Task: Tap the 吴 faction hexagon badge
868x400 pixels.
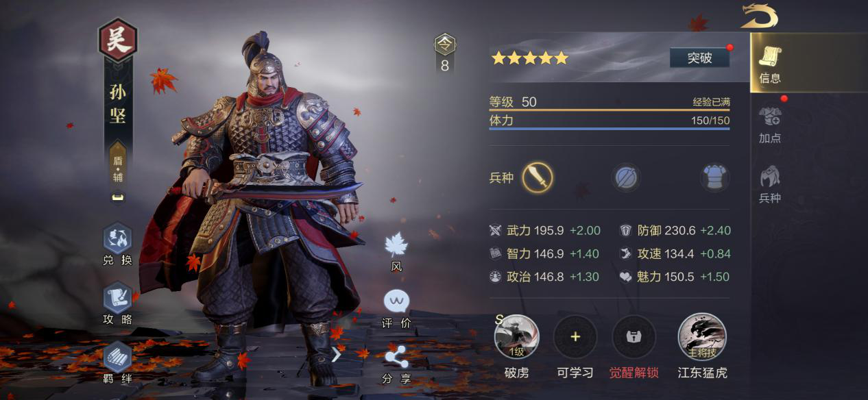Action: (118, 40)
